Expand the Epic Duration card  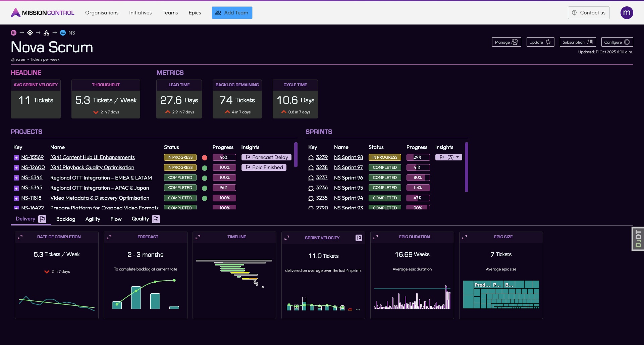click(x=376, y=237)
